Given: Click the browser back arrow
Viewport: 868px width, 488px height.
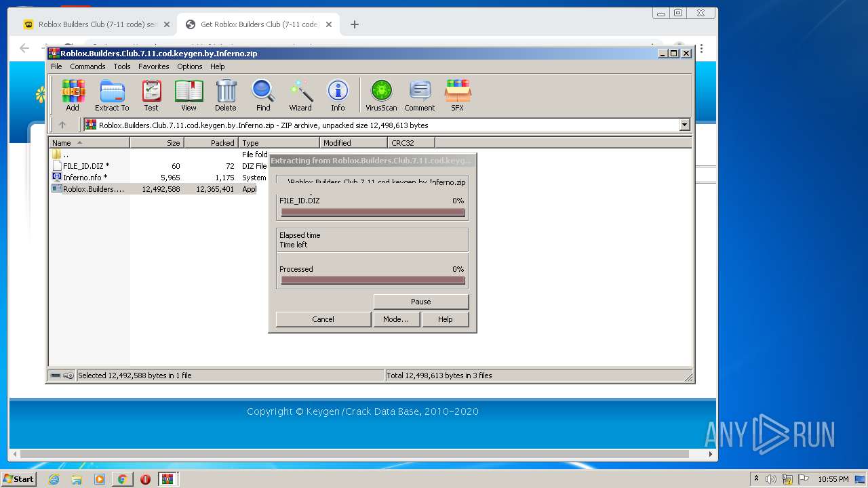Looking at the screenshot, I should [24, 48].
